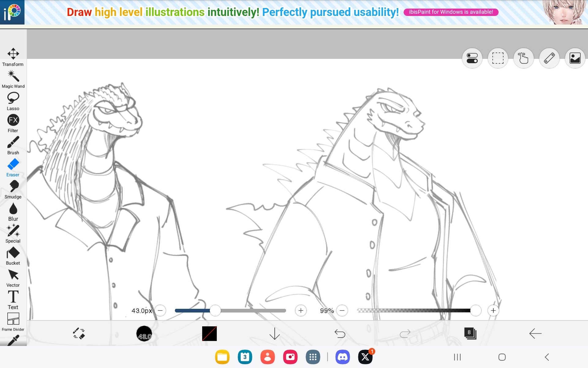Open the 43.0 brush size settings
Screen dimensions: 588x368
pos(144,333)
